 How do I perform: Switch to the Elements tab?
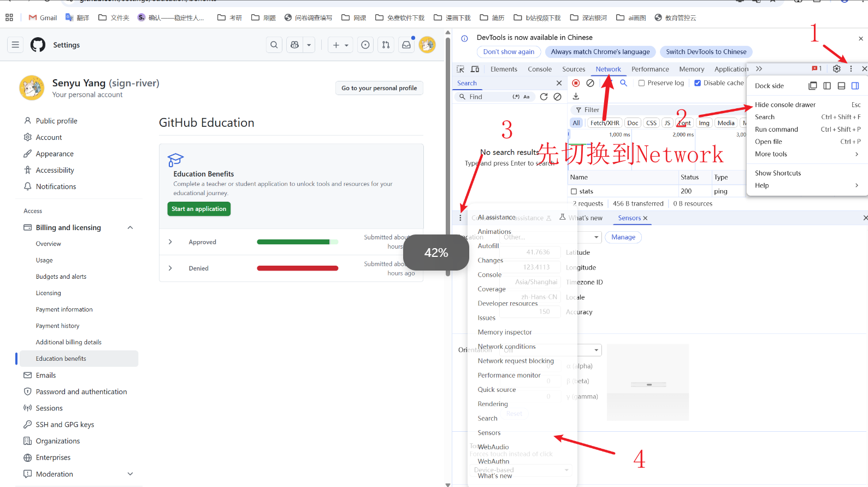(504, 69)
